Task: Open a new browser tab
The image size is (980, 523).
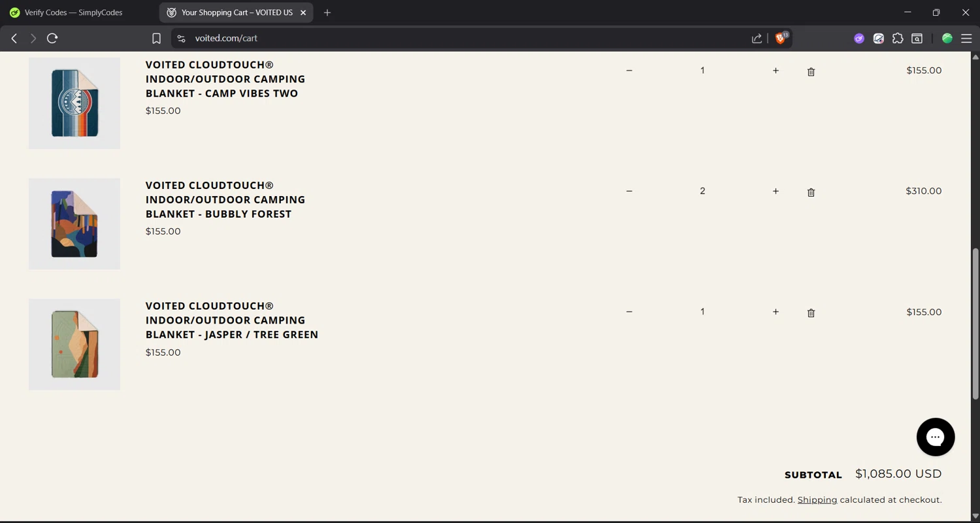Action: pyautogui.click(x=327, y=12)
